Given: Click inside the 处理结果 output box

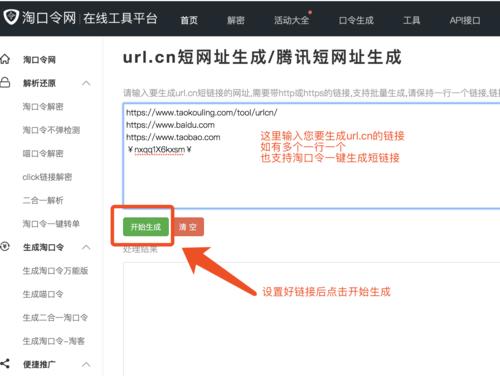Looking at the screenshot, I should point(312,319).
